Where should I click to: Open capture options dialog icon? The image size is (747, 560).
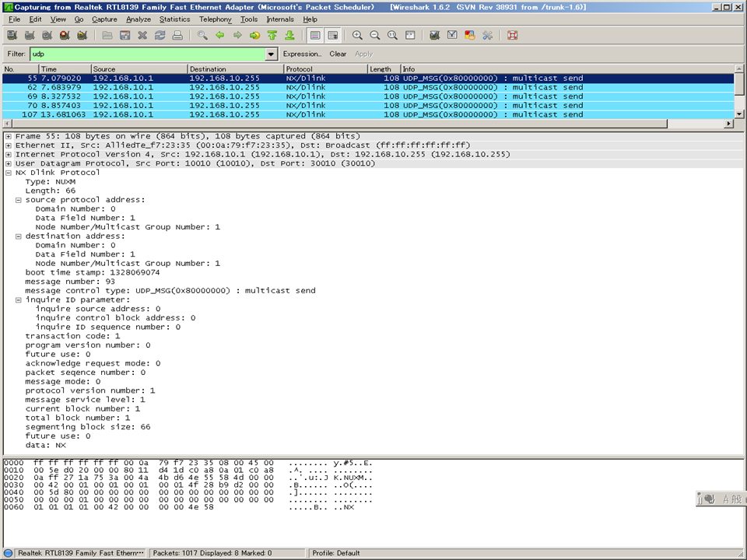(x=29, y=35)
